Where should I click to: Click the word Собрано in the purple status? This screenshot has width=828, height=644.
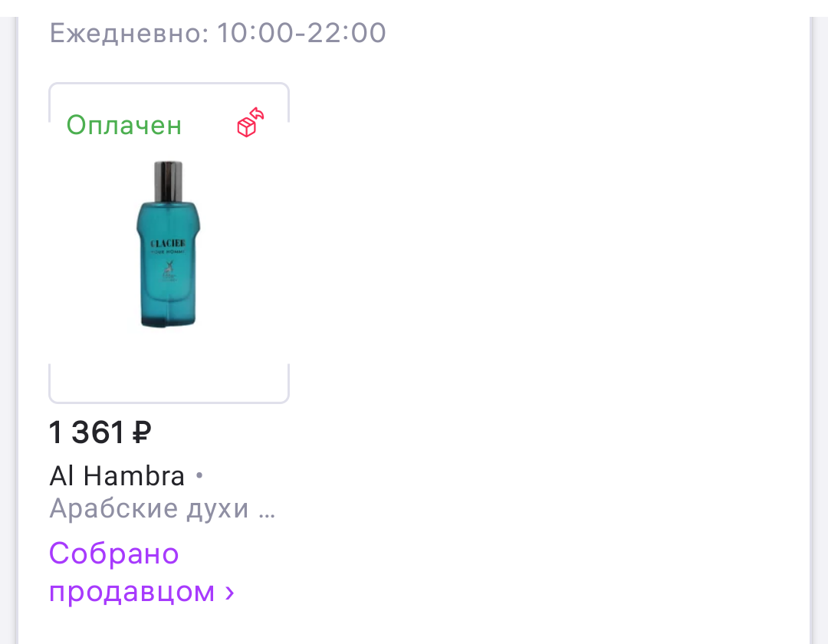(x=114, y=554)
